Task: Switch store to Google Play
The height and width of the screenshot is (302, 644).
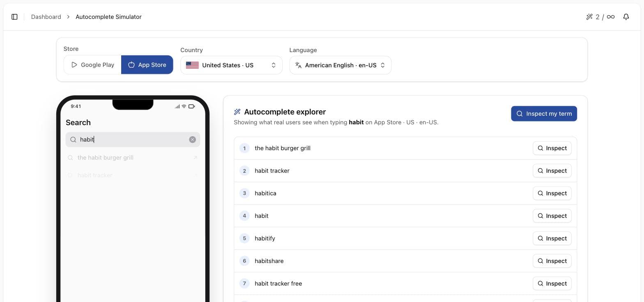Action: click(x=92, y=65)
